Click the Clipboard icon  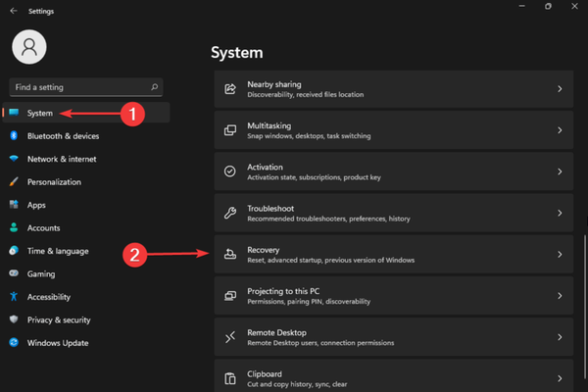[x=230, y=378]
